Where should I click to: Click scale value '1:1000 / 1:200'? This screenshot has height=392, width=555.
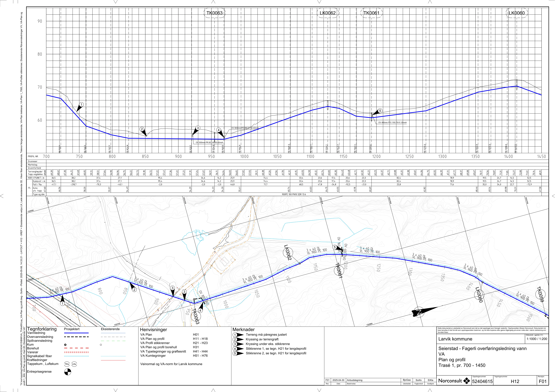point(537,339)
